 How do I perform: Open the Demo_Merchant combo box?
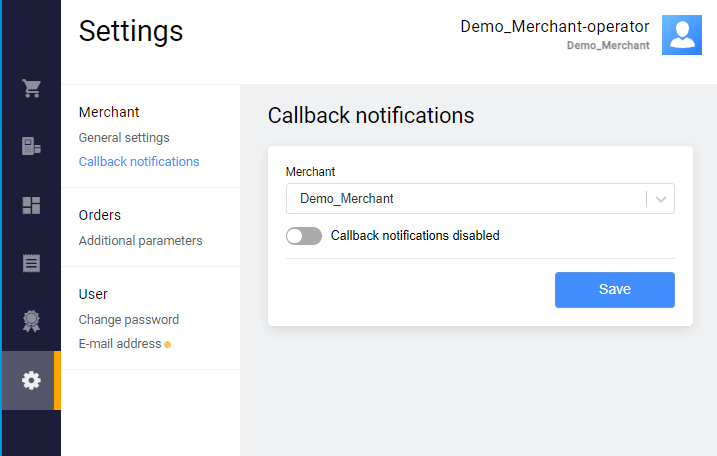[x=480, y=198]
